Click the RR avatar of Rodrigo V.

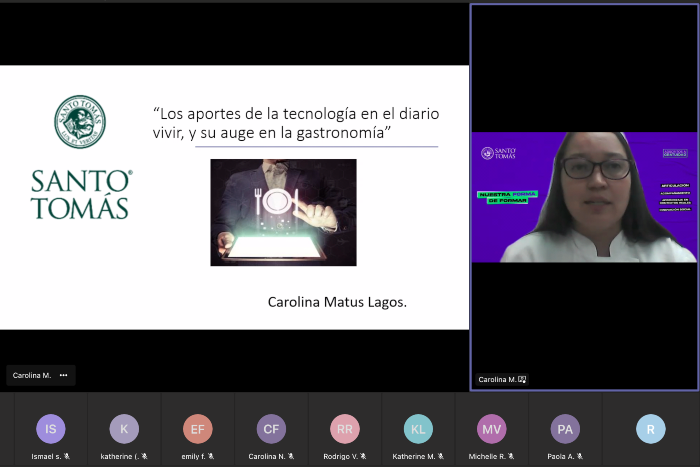click(345, 429)
